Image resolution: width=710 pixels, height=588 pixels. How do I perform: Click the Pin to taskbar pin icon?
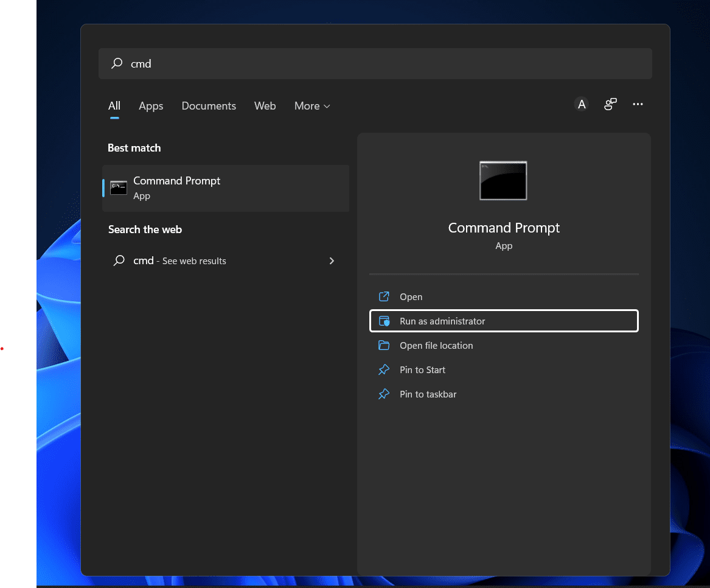pyautogui.click(x=383, y=394)
